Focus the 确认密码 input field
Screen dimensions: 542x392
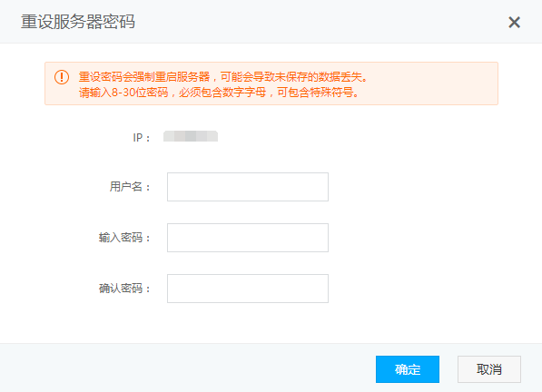click(x=248, y=289)
